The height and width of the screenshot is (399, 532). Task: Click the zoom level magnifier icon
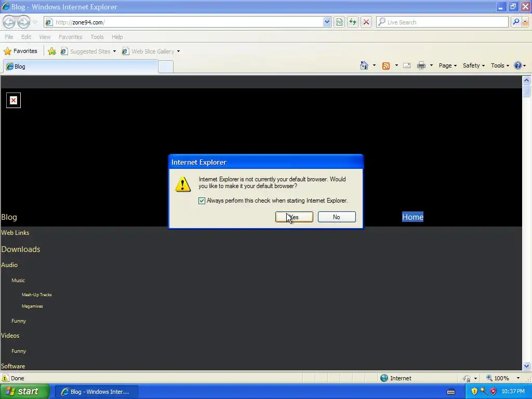(x=489, y=378)
